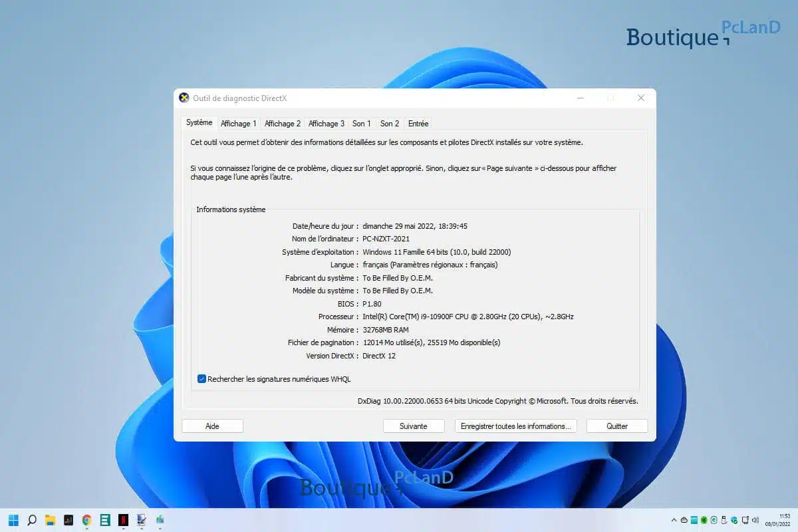
Task: Open the Windows Start menu
Action: 13,520
